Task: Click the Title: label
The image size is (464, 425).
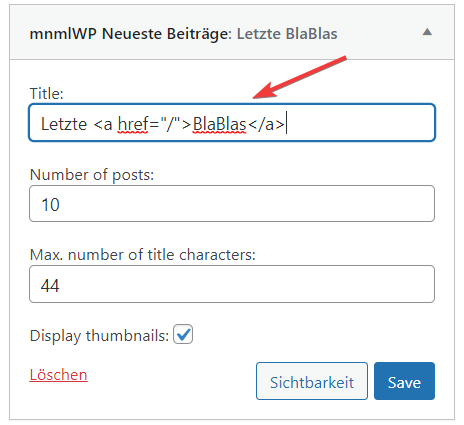Action: click(x=46, y=94)
